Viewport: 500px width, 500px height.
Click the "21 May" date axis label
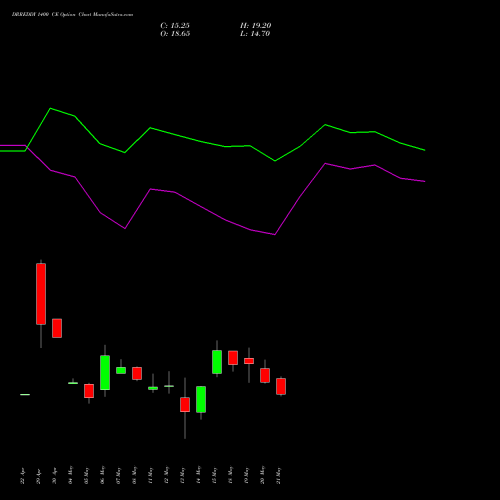[278, 475]
